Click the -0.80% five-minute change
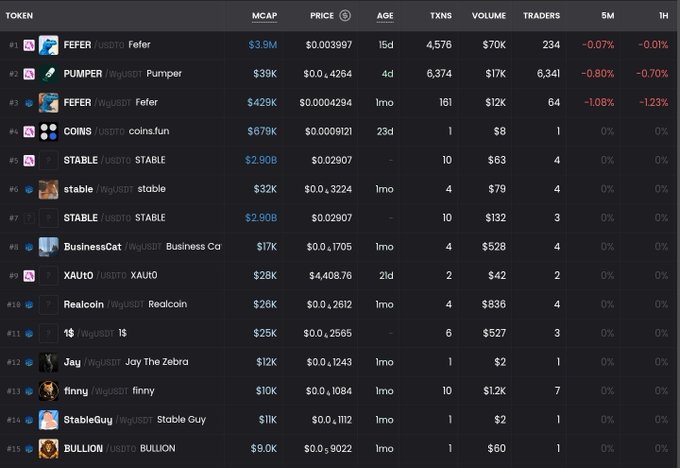Screen dimensions: 680x468 tap(598, 74)
